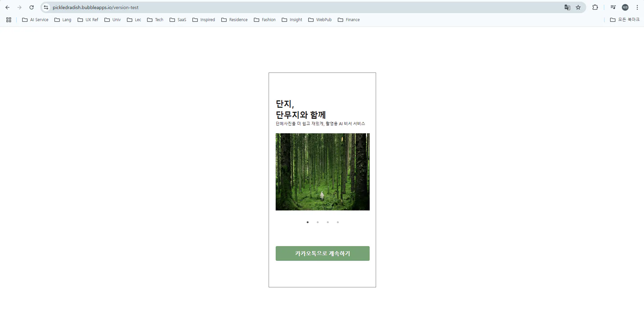644x331 pixels.
Task: Click the site information icon in address bar
Action: pos(45,7)
